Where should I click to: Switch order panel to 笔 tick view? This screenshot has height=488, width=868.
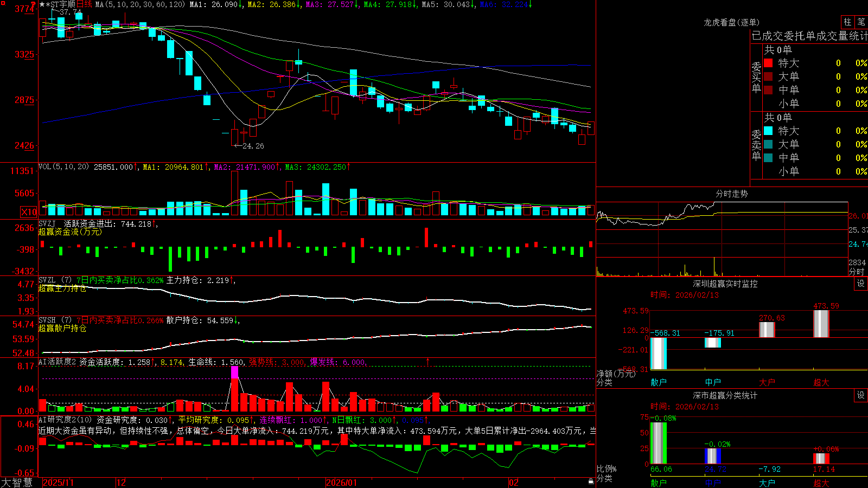coord(861,22)
